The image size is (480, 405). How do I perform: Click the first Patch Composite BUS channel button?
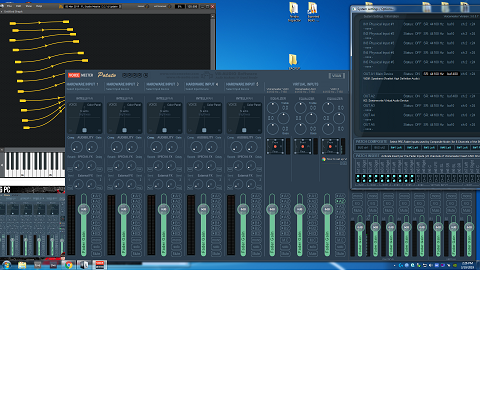(362, 147)
